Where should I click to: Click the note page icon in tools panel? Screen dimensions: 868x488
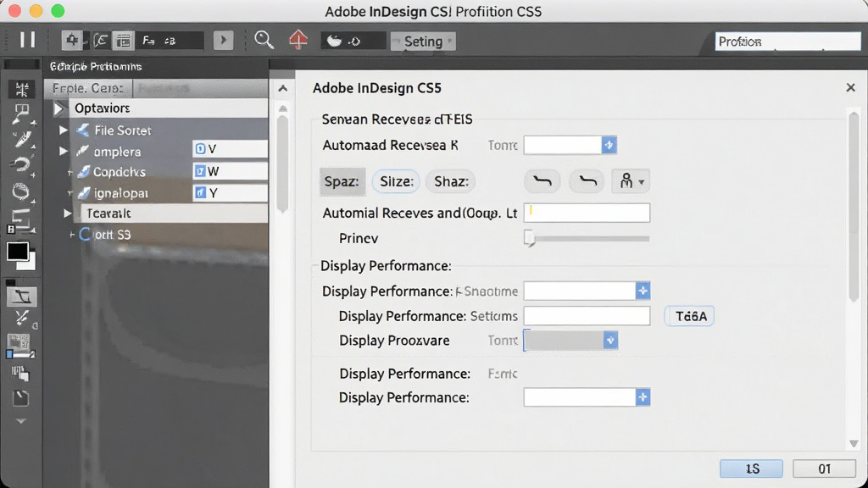[x=20, y=397]
